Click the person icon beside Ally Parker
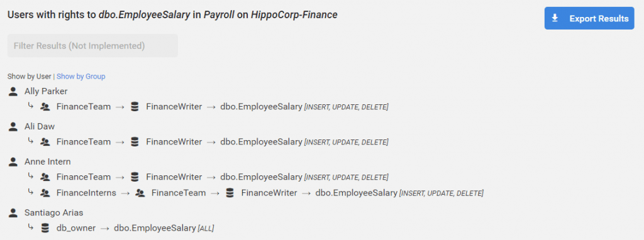Viewport: 644px width, 240px height. [13, 92]
